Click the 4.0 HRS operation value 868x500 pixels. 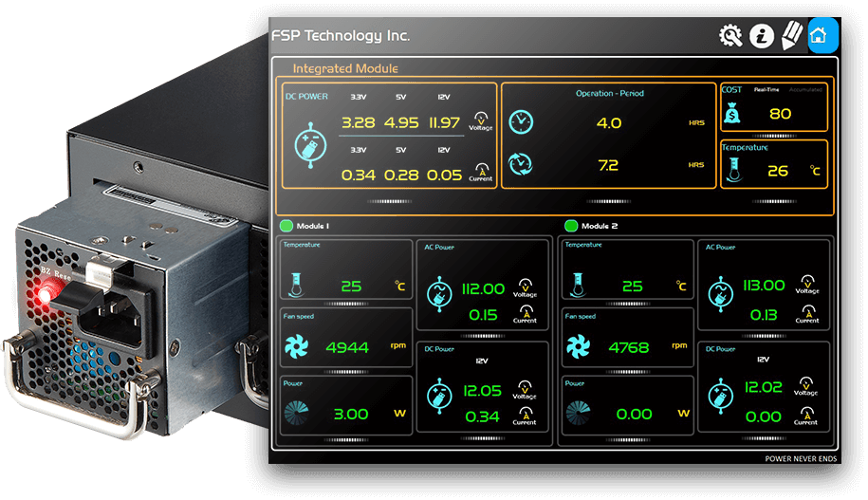tap(609, 123)
